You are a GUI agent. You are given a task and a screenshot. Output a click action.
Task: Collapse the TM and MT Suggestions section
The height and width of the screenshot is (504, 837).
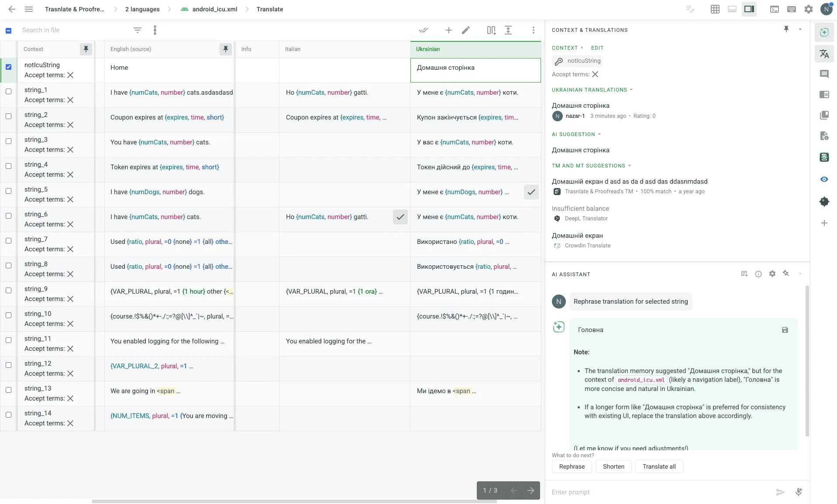[x=630, y=166]
